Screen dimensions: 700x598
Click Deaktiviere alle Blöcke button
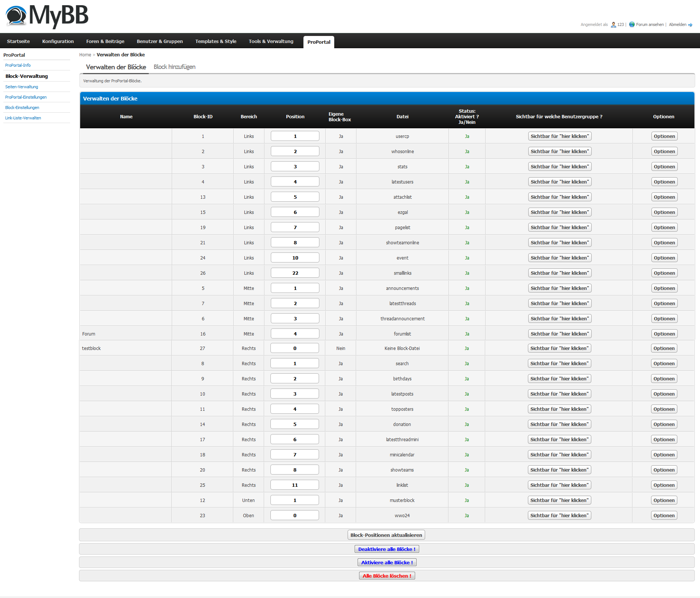(x=387, y=549)
